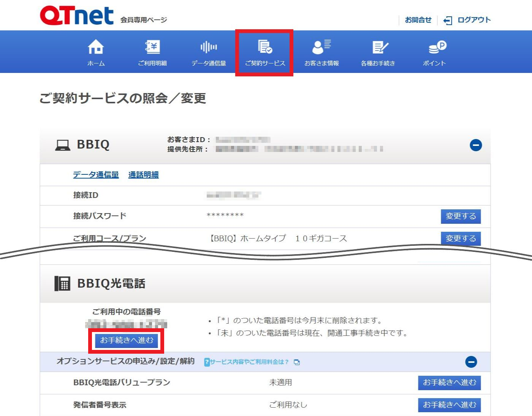Image resolution: width=532 pixels, height=416 pixels.
Task: Select ご契約サービス nav item
Action: (x=264, y=53)
